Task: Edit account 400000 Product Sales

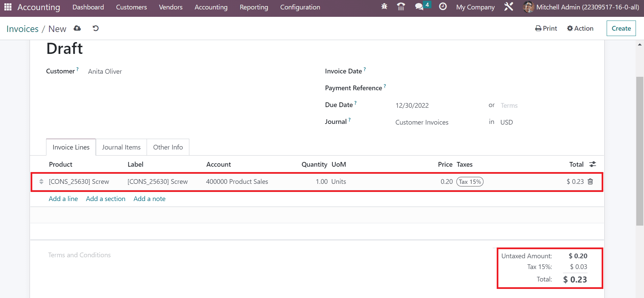Action: pyautogui.click(x=237, y=181)
